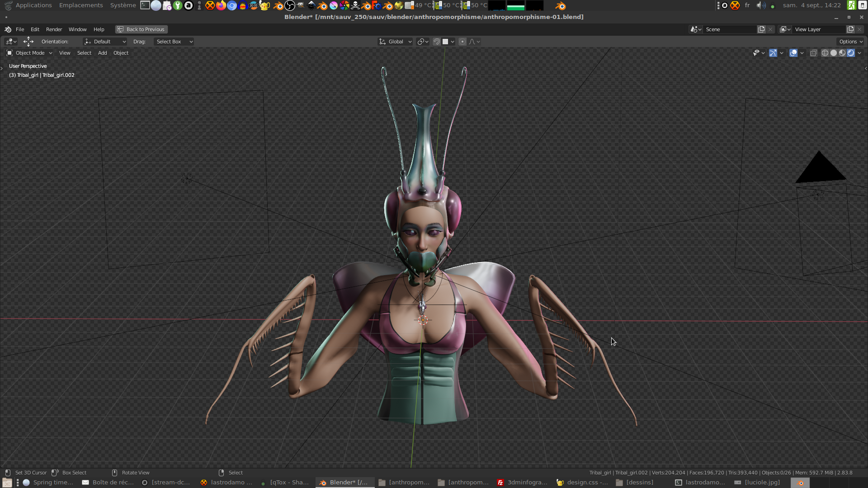Click the Firefox launcher in top panel
Screen dimensions: 868x488
point(221,5)
